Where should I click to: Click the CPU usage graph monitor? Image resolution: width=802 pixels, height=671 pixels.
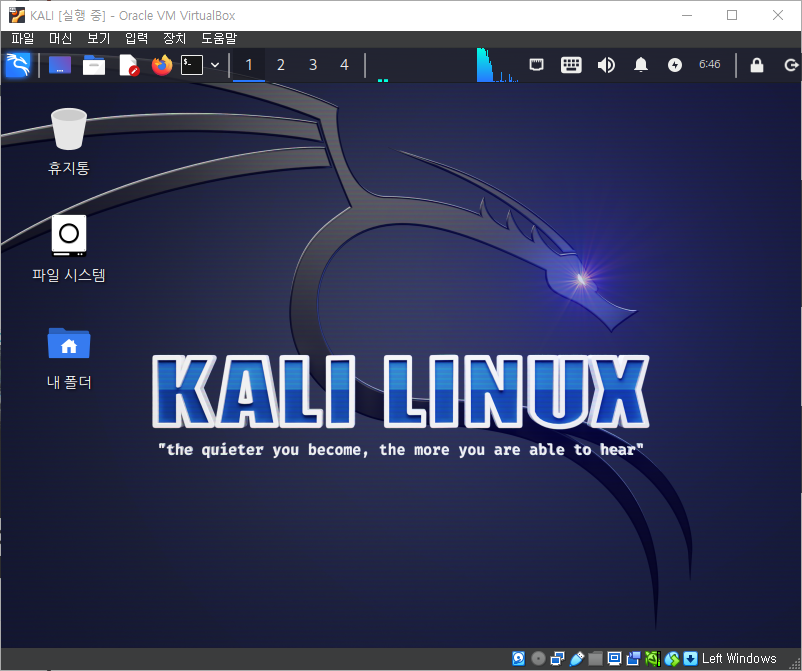click(x=497, y=65)
